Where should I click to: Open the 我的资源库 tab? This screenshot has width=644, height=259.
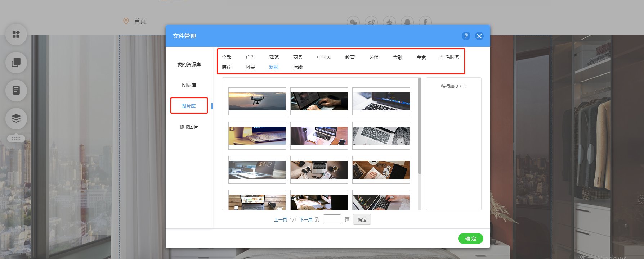pyautogui.click(x=189, y=64)
